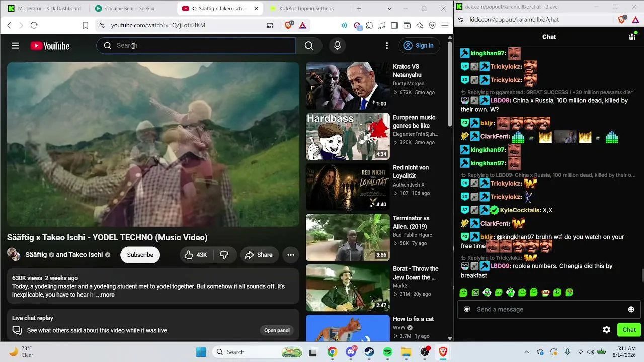This screenshot has height=362, width=644.
Task: Reload the YouTube page
Action: point(34,25)
